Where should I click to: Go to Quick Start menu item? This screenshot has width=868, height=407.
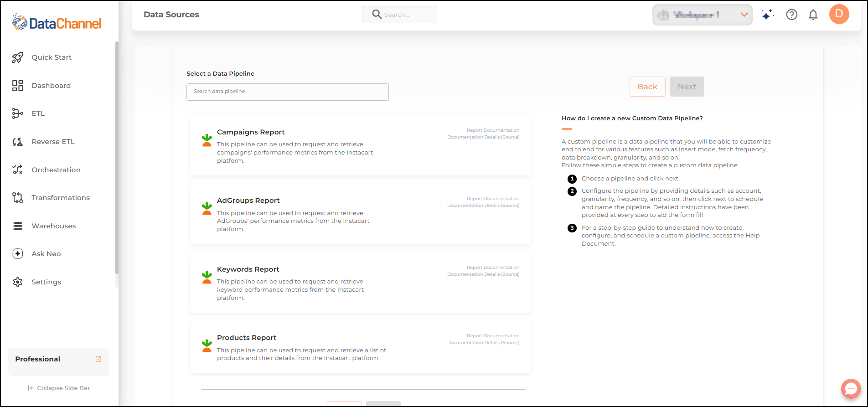pyautogui.click(x=52, y=57)
